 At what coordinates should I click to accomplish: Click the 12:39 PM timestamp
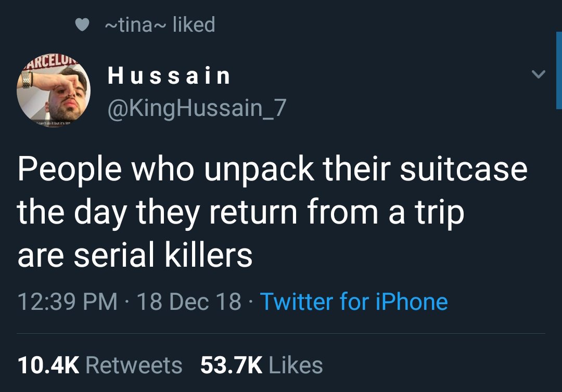[x=67, y=302]
